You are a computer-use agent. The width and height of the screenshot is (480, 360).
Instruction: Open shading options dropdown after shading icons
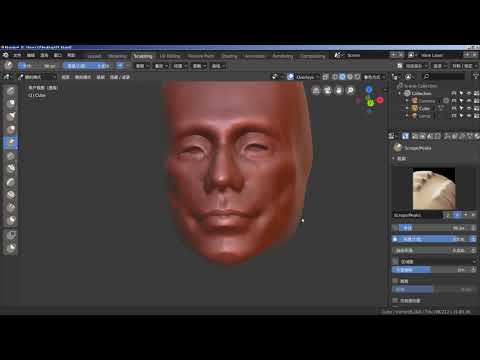tap(374, 77)
